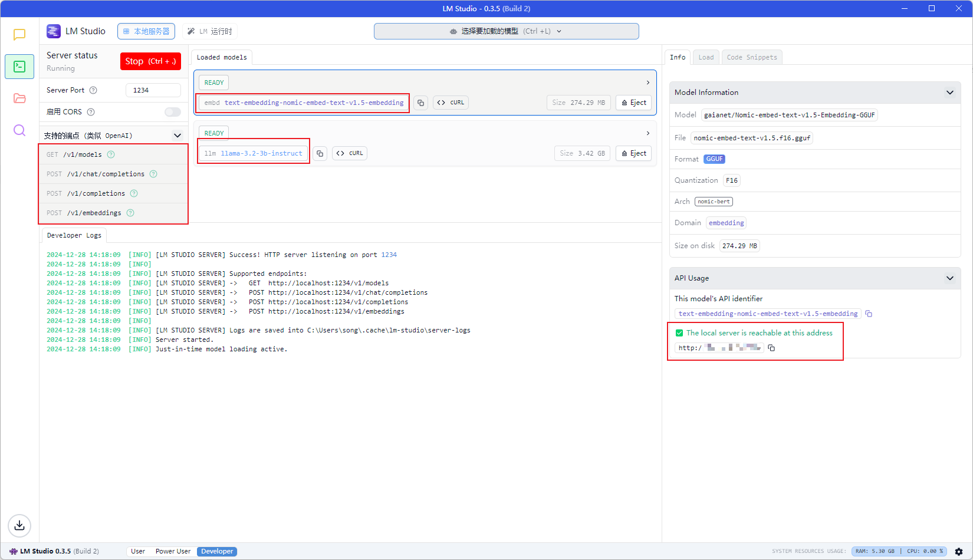Switch to the Load tab
Viewport: 973px width, 560px height.
click(x=706, y=57)
